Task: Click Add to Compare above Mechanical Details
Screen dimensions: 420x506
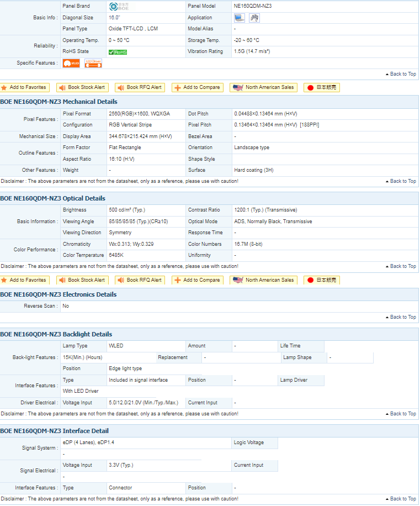Action: click(x=198, y=87)
